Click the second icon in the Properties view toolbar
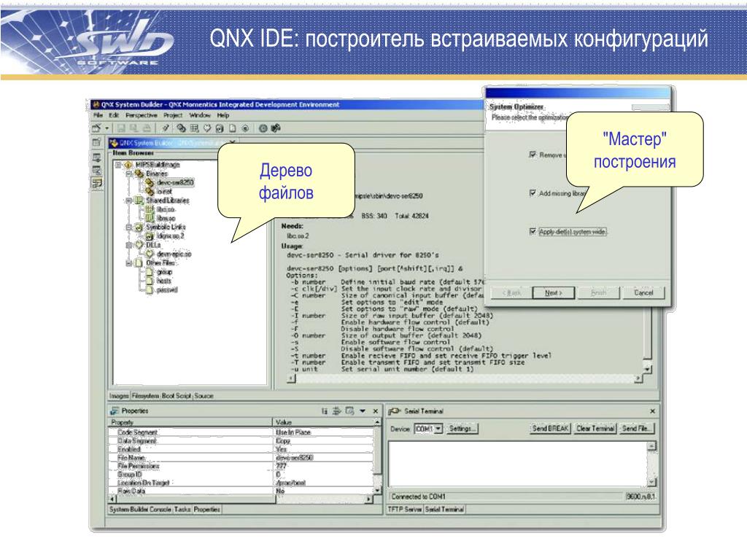Screen dimensions: 747x560 pos(337,411)
